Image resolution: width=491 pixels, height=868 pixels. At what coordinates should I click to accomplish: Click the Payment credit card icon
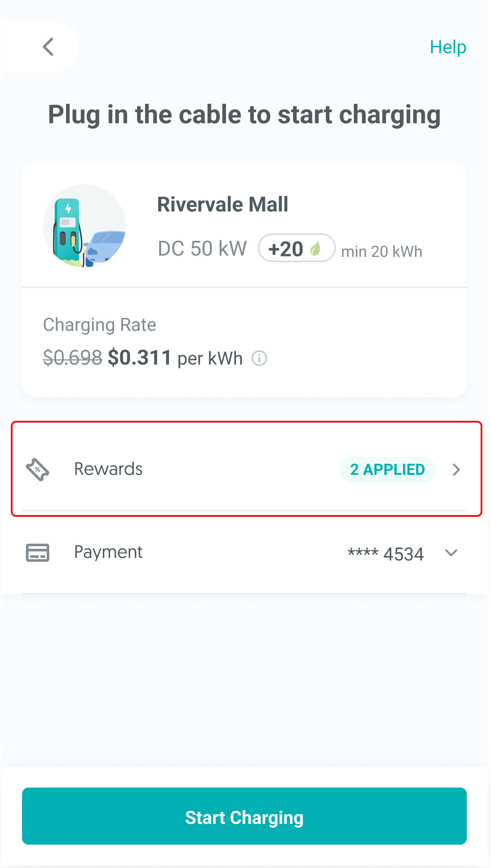pos(38,553)
